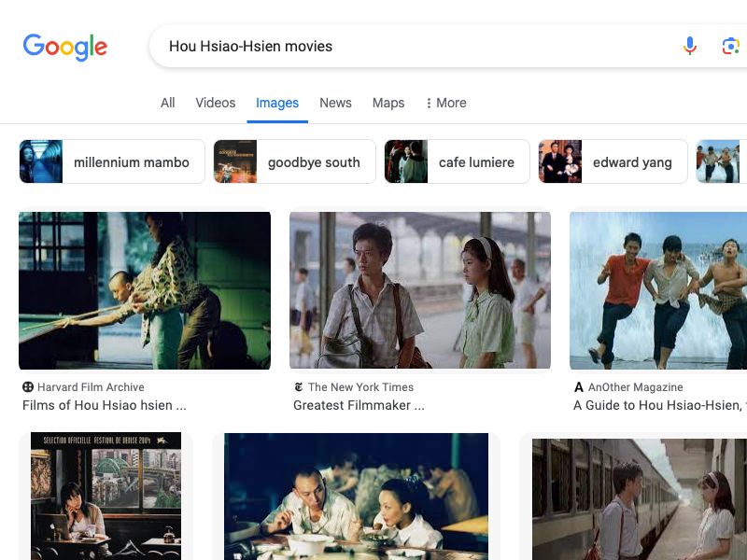Open the pool table image result
This screenshot has height=560, width=747.
[145, 290]
